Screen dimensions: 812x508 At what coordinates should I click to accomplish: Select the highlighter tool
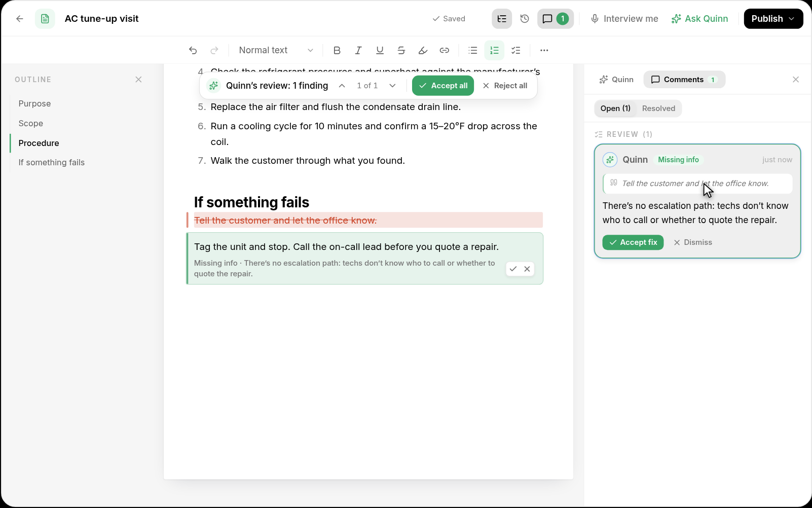click(x=423, y=50)
